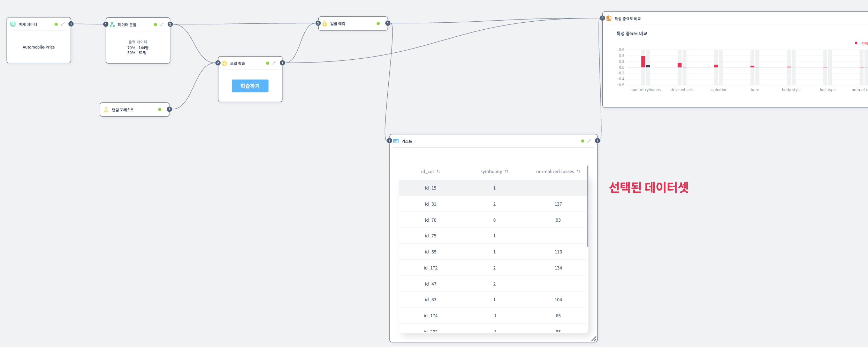Click the 리스트 panel icon
Image resolution: width=868 pixels, height=347 pixels.
pos(396,141)
